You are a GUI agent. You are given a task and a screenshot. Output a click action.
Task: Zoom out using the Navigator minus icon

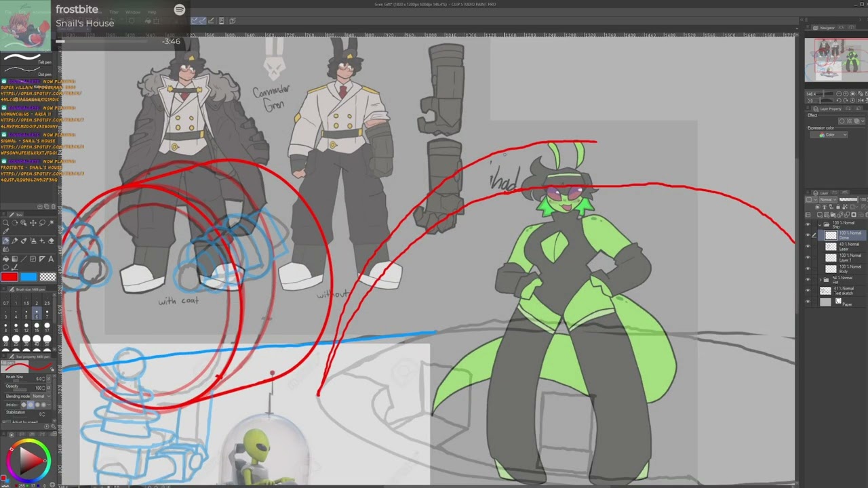839,94
